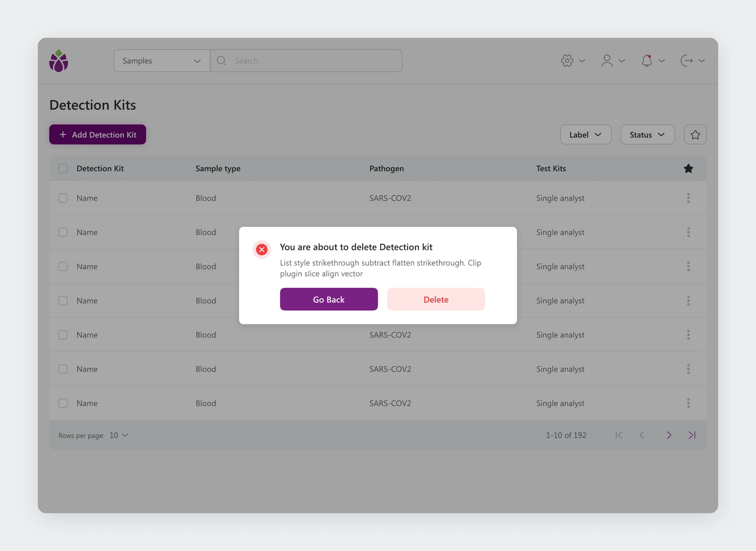
Task: Click the '1-10 of 192' pagination text
Action: point(566,435)
